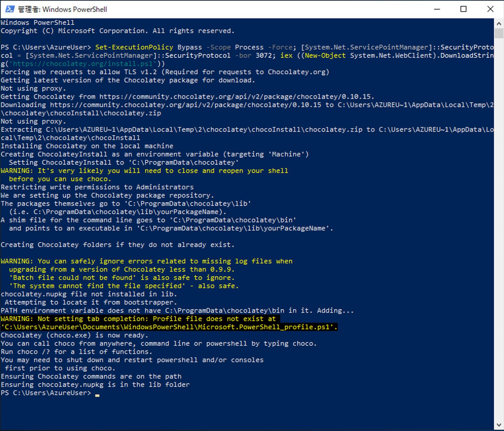Image resolution: width=504 pixels, height=431 pixels.
Task: Click 'Attempting to locate it from bootstrapper.'
Action: point(91,303)
